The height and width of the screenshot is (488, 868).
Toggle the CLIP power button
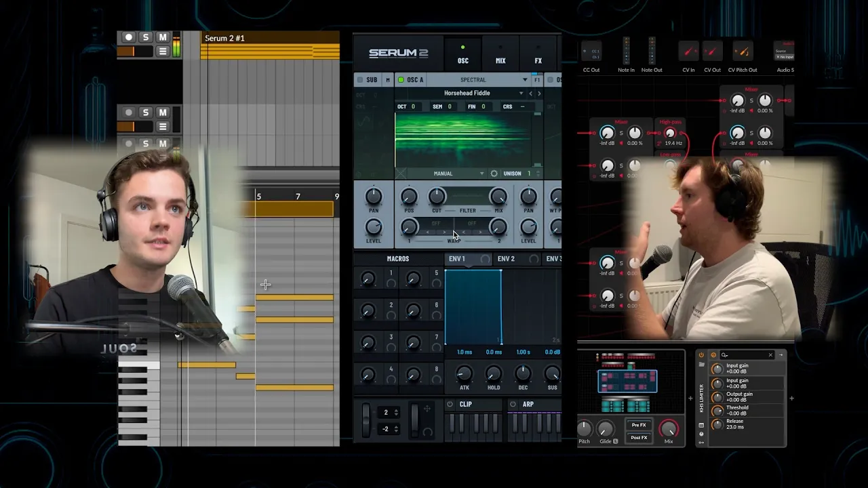coord(450,405)
